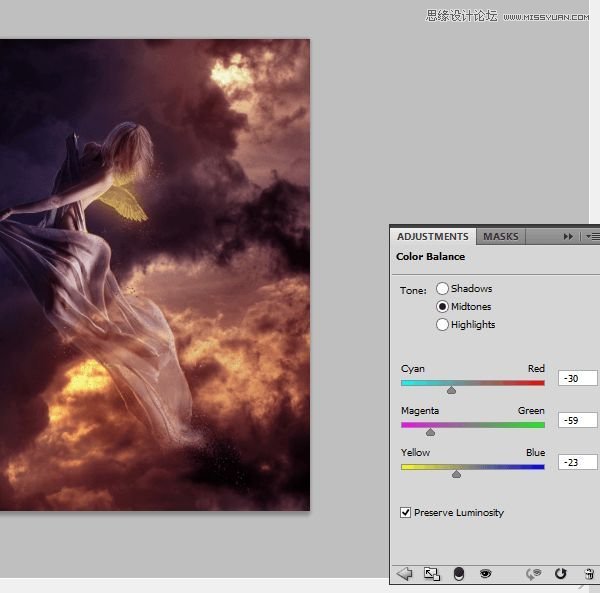Click view previous state icon

[x=533, y=574]
